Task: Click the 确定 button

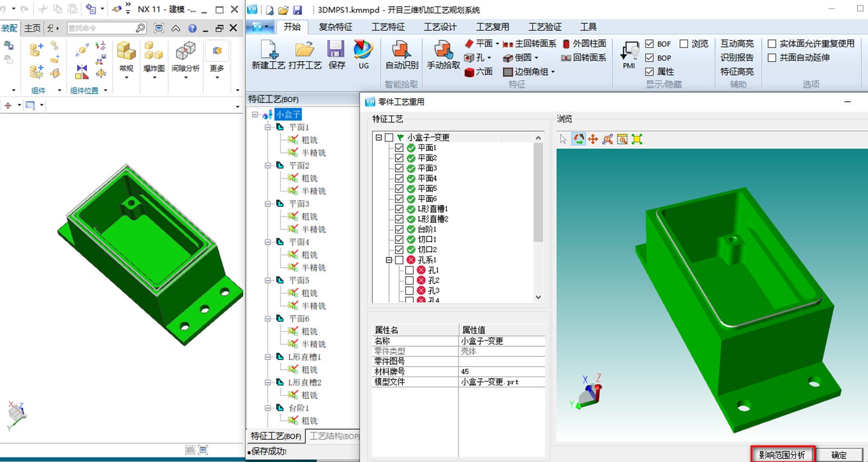Action: (839, 455)
